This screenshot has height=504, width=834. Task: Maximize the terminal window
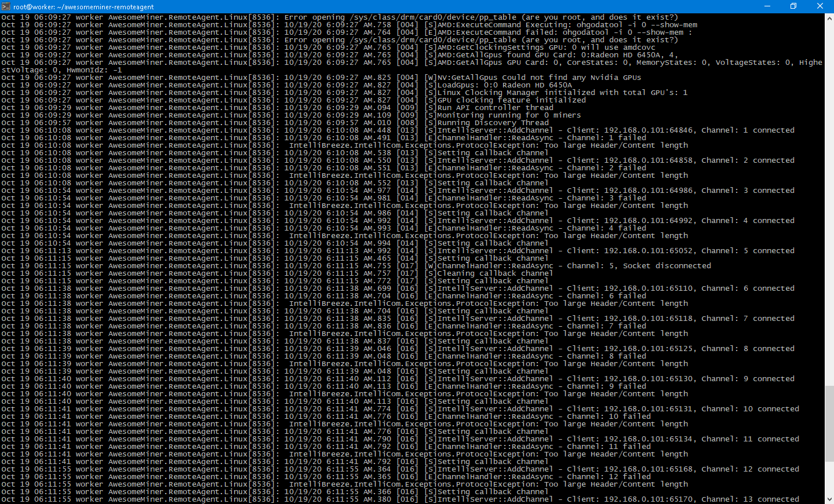click(x=793, y=6)
